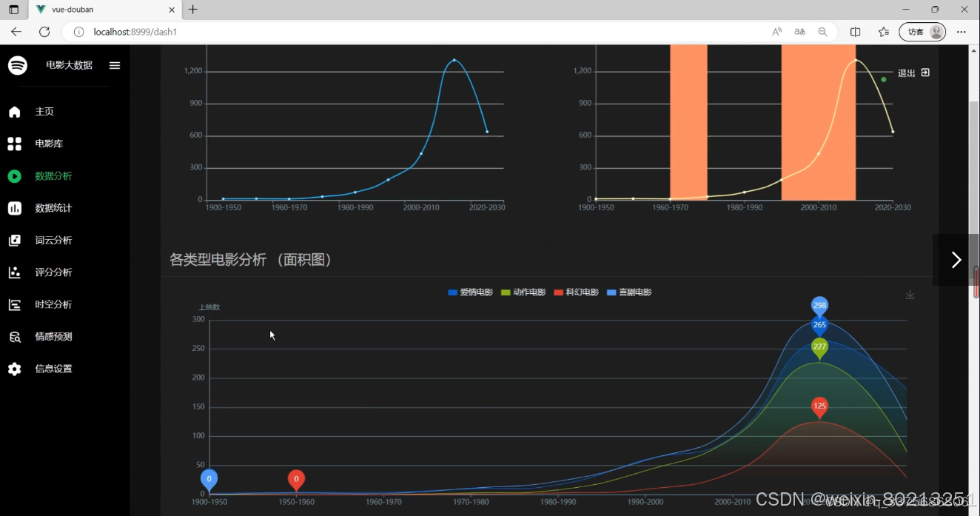The height and width of the screenshot is (516, 980).
Task: Open the 访客 profile dropdown
Action: tap(922, 32)
